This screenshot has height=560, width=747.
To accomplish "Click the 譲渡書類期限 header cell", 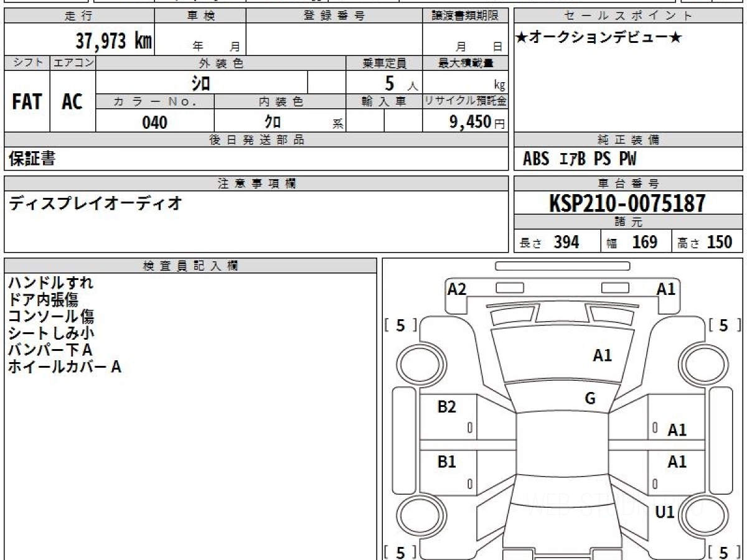I will (466, 16).
